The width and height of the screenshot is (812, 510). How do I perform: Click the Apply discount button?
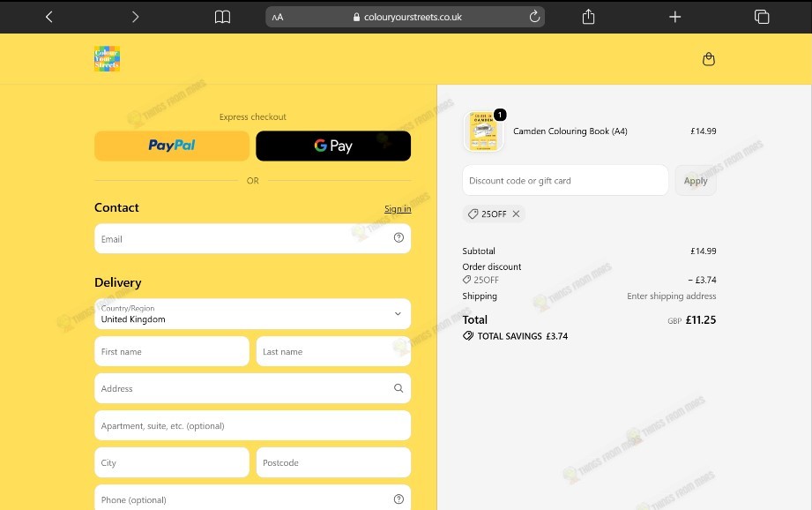pos(696,180)
